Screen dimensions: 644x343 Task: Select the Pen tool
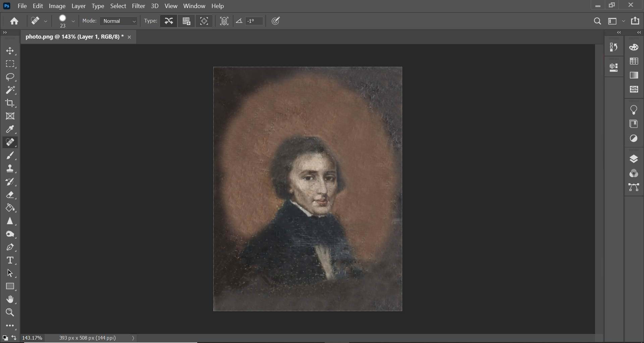(10, 247)
